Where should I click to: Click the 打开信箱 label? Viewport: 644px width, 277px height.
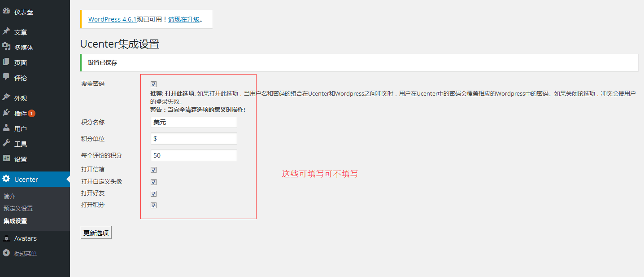coord(93,169)
